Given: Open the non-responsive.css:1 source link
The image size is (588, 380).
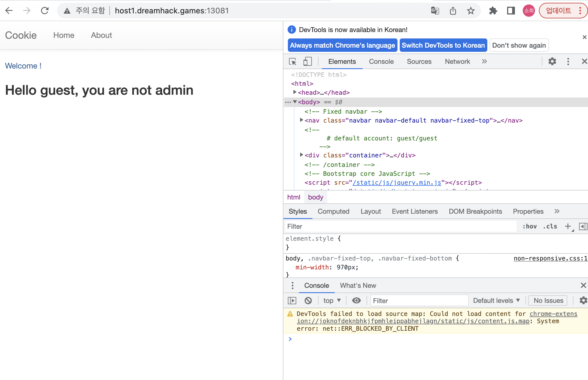Looking at the screenshot, I should pos(550,259).
